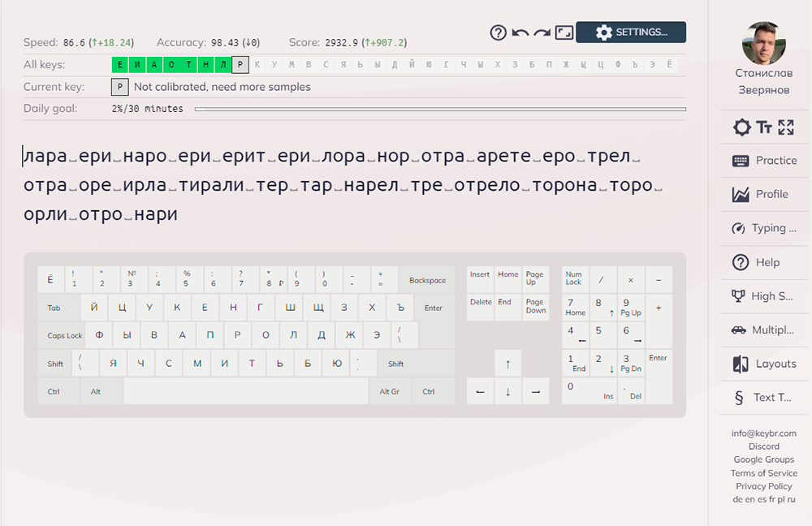Click the spacebar on virtual keyboard

pyautogui.click(x=246, y=391)
